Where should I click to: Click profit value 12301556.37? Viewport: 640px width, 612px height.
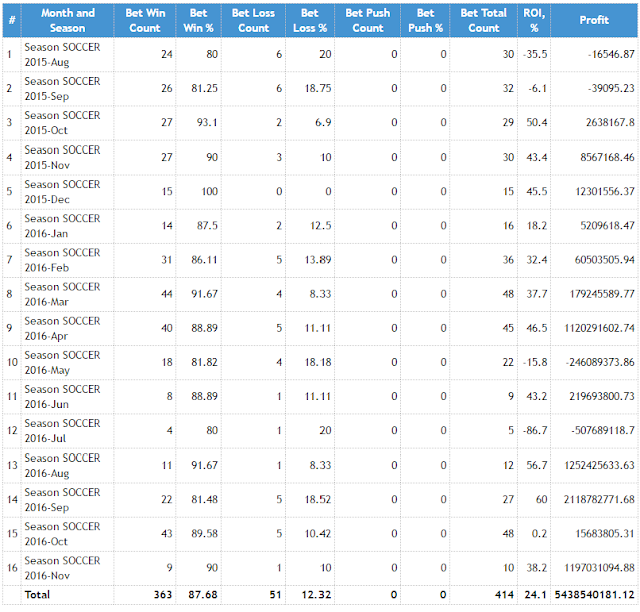[x=605, y=192]
